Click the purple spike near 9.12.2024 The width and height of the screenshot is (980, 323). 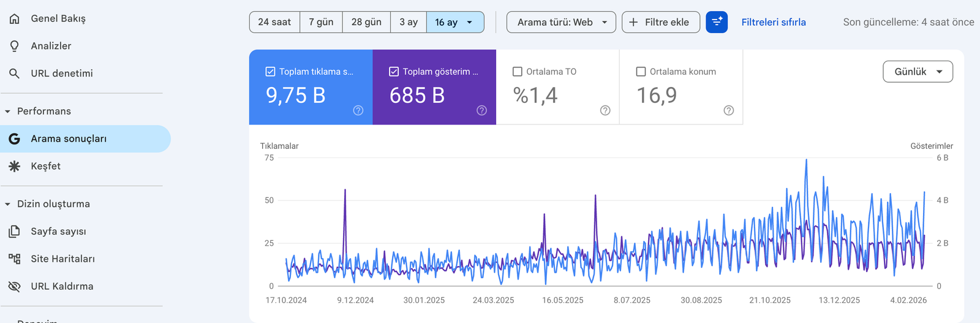pyautogui.click(x=345, y=191)
